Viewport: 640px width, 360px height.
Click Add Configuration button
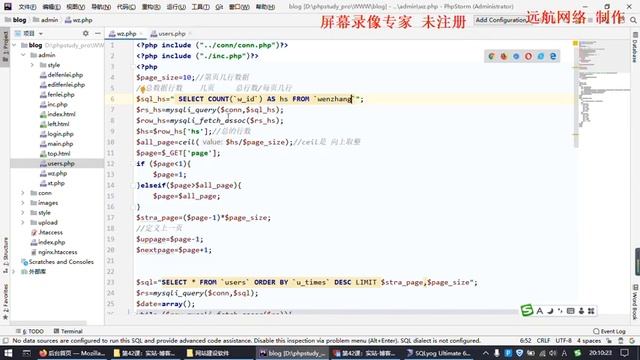501,20
